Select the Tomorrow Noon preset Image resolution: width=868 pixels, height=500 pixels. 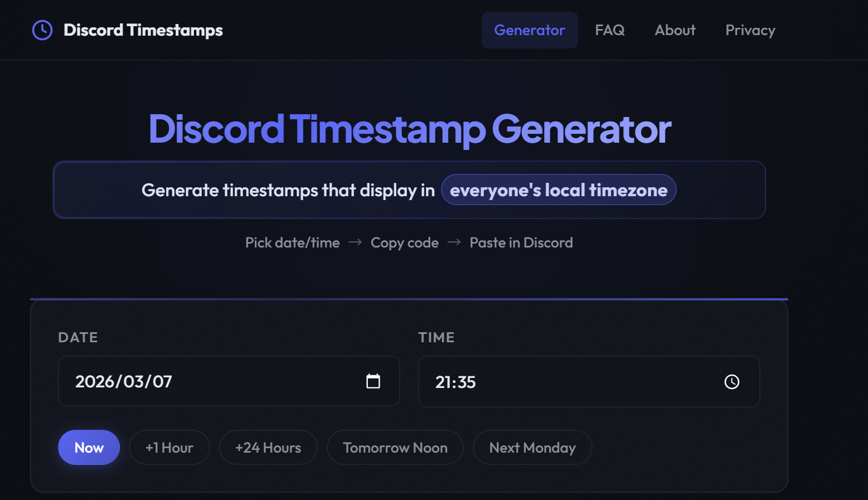(x=395, y=447)
